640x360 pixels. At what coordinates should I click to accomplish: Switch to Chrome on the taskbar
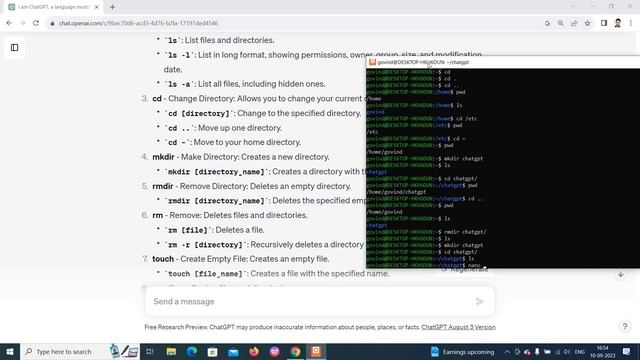point(296,351)
